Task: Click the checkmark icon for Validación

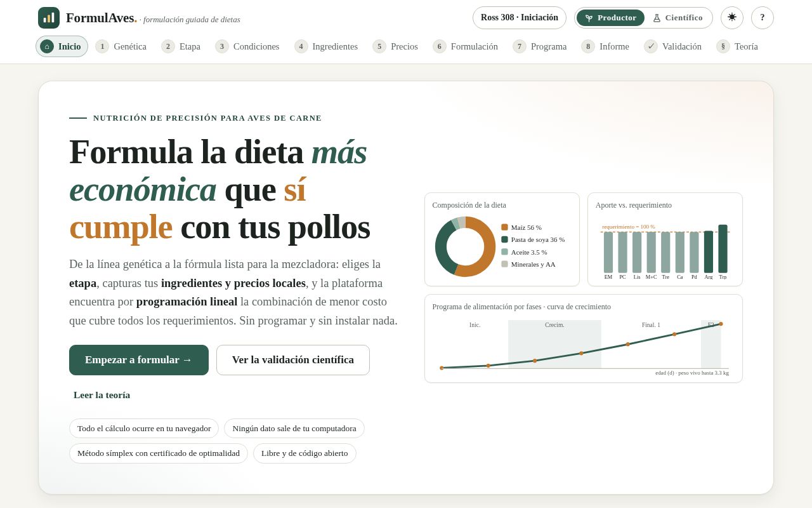Action: 651,46
